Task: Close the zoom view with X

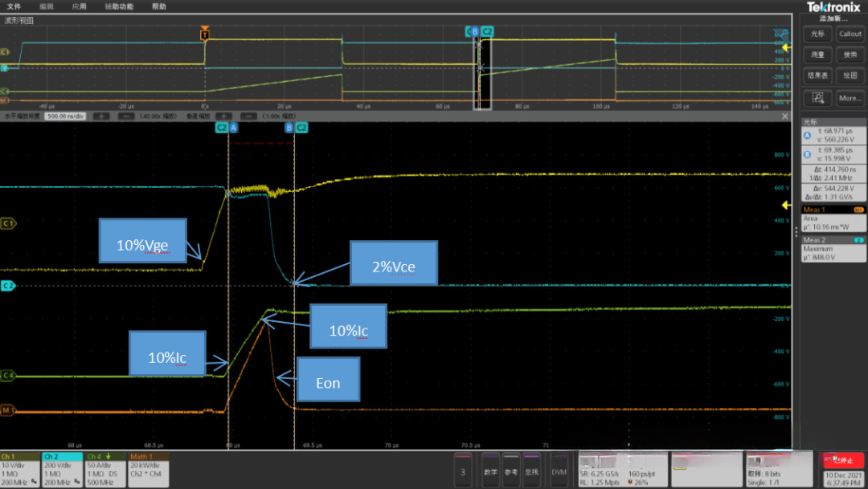Action: tap(785, 116)
